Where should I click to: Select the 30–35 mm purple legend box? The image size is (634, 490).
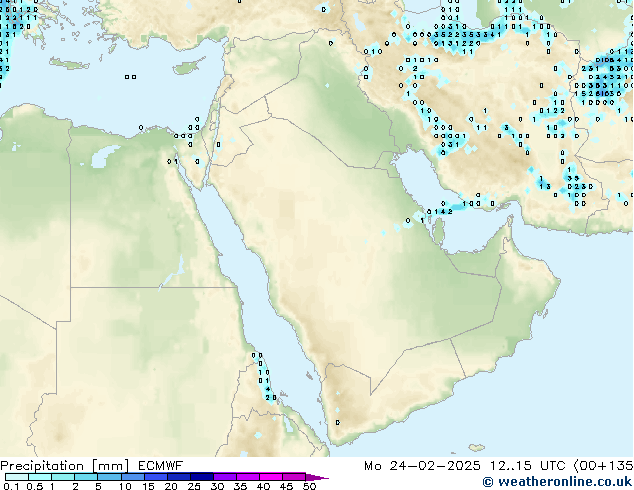tap(225, 477)
